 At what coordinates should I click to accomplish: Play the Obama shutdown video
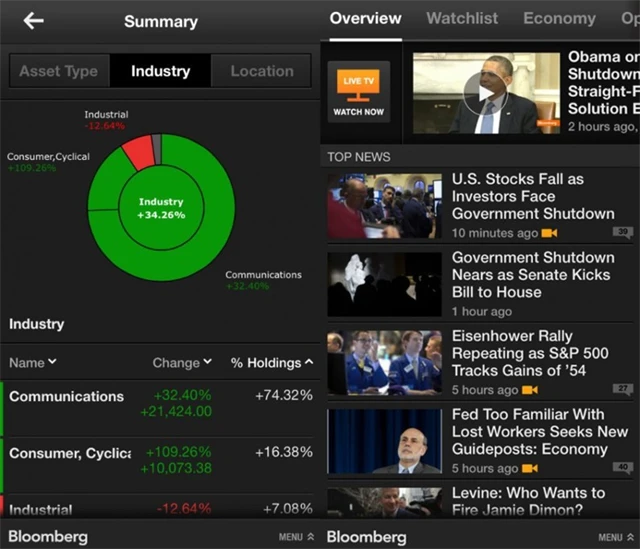coord(486,93)
